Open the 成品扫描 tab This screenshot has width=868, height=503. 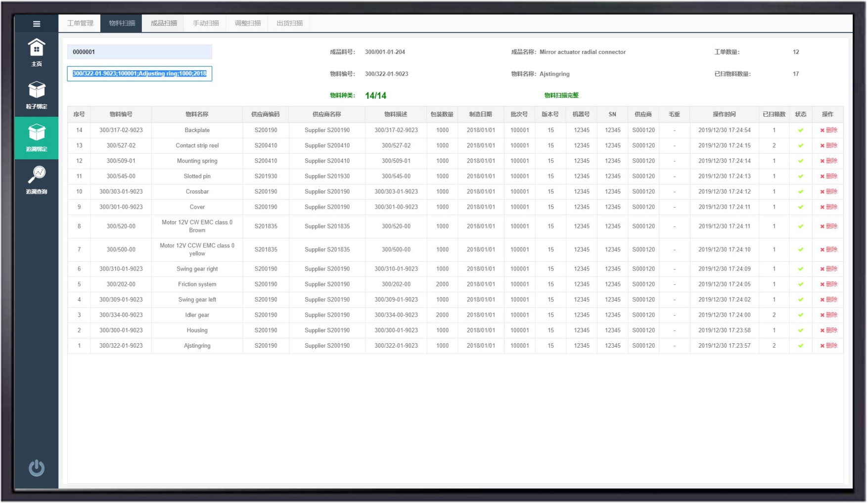[x=164, y=23]
